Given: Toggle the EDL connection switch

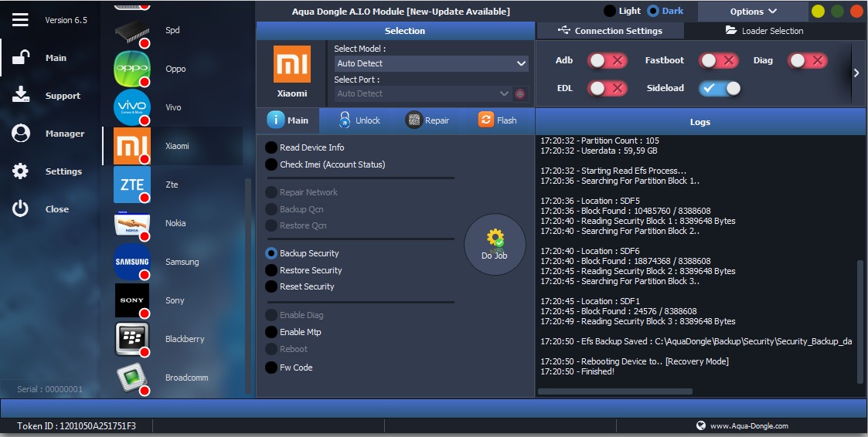Looking at the screenshot, I should 608,88.
